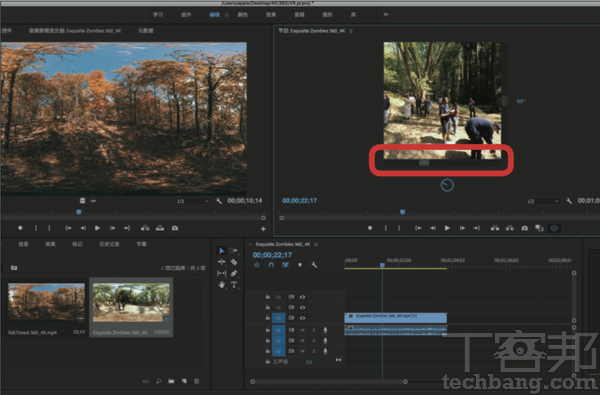
Task: Play clip in the Source monitor
Action: (x=97, y=228)
